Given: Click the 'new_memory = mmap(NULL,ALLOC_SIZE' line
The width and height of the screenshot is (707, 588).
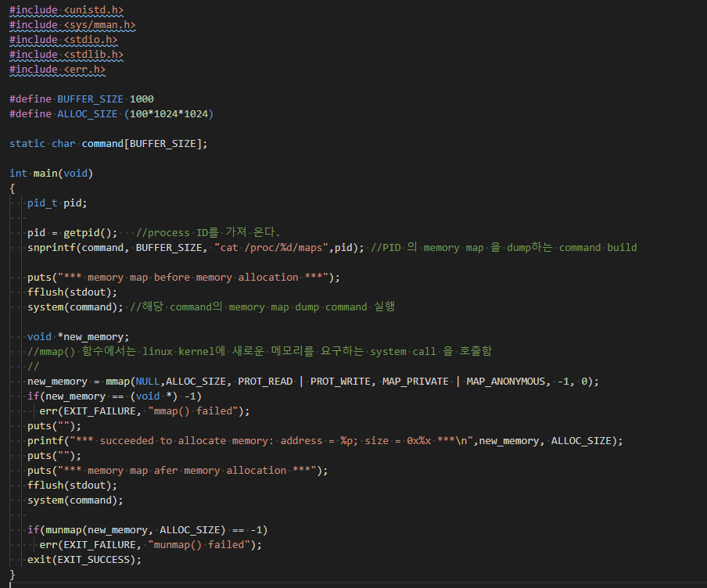Looking at the screenshot, I should click(313, 382).
